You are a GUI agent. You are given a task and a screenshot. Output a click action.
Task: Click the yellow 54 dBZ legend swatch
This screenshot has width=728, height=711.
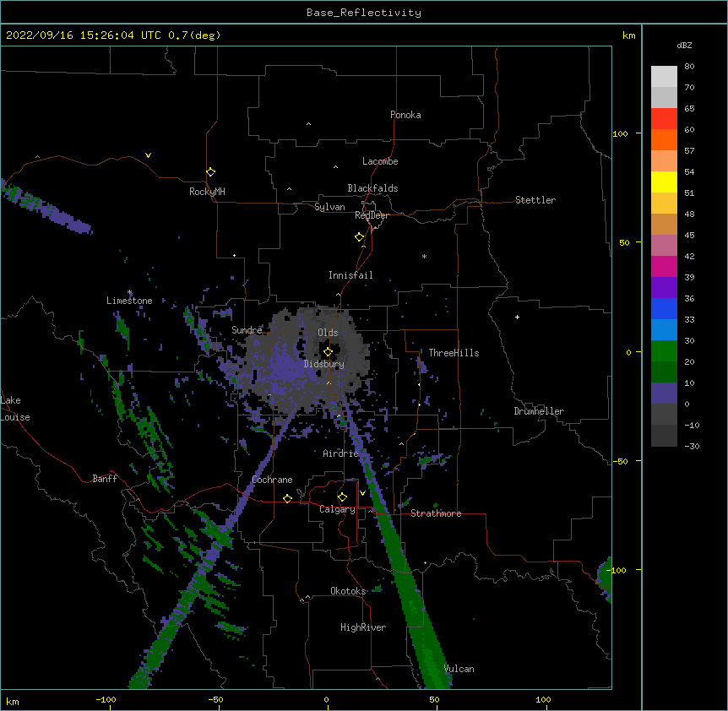(664, 182)
